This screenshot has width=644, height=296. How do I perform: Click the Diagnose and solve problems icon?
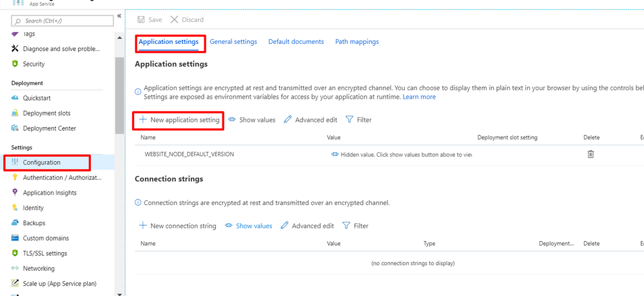pyautogui.click(x=15, y=48)
